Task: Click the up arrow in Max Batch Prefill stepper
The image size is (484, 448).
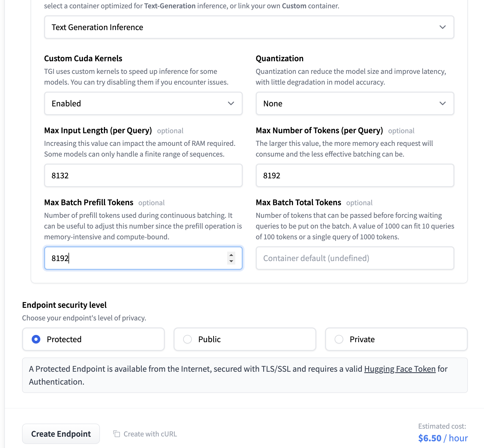Action: click(x=231, y=255)
